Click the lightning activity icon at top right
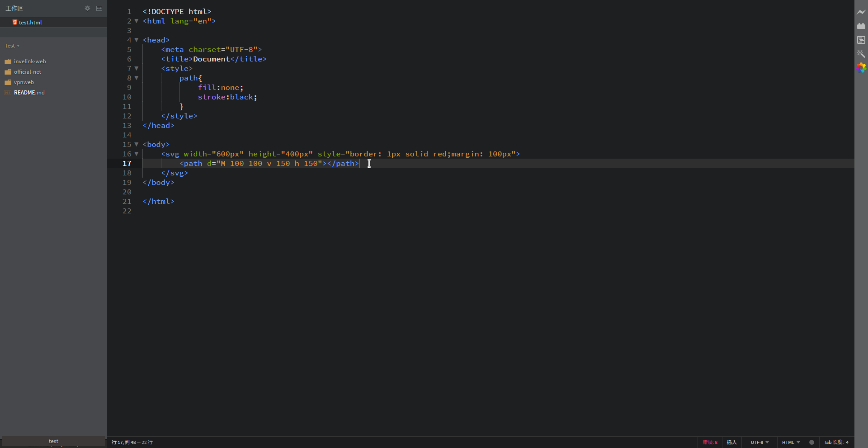The height and width of the screenshot is (448, 868). coord(862,12)
